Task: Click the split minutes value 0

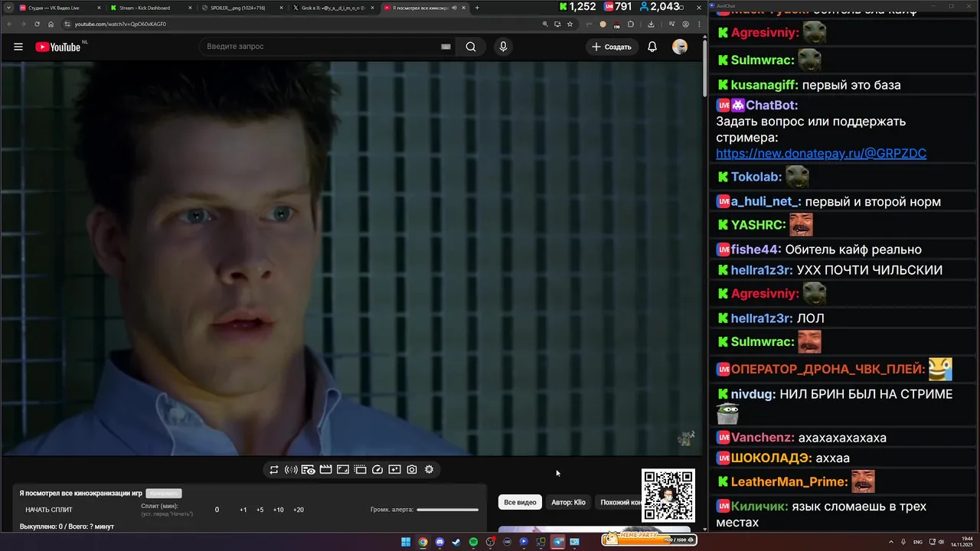Action: coord(217,510)
